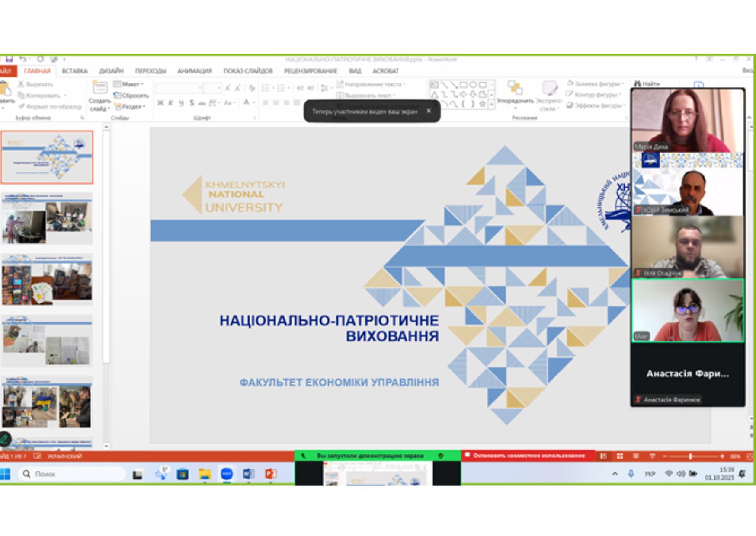Toggle underline formatting (Ч)
Screen dimensions: 756x536
point(181,103)
